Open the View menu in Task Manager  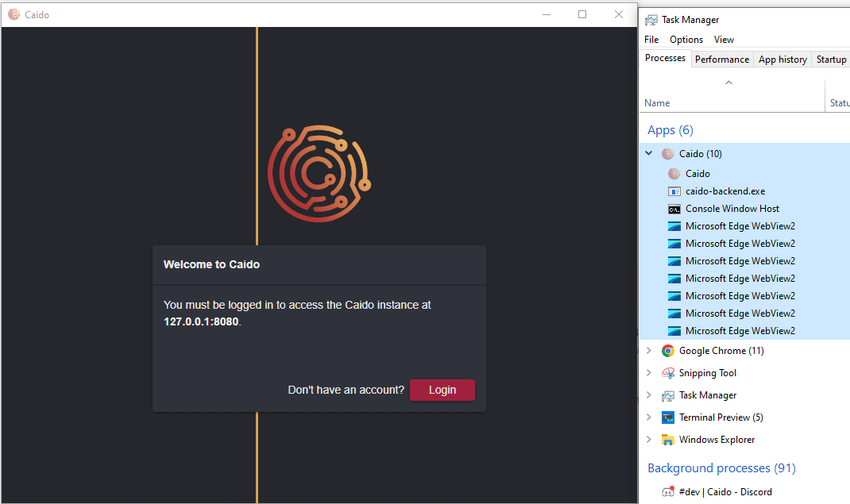(724, 39)
